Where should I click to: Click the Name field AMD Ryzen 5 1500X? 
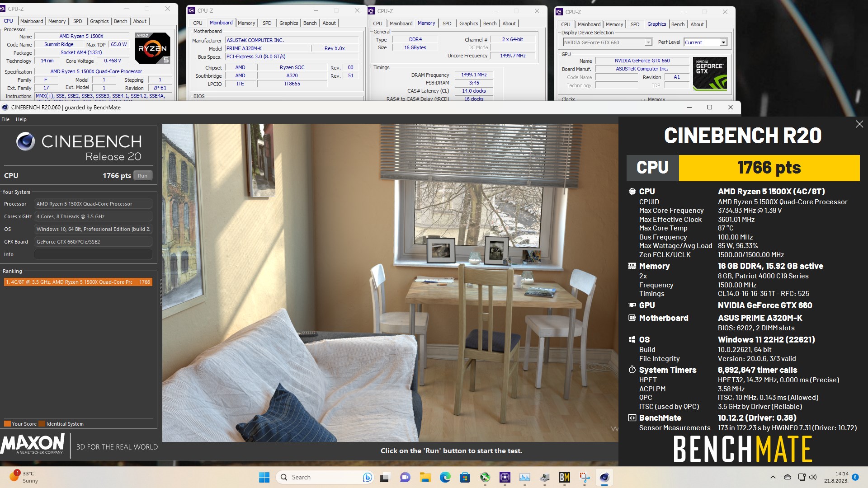click(82, 36)
